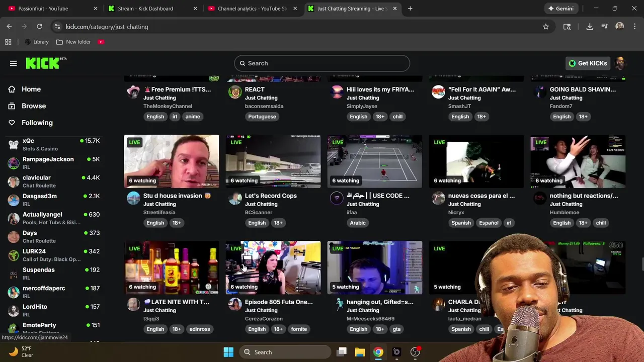Open LordHito channel in sidebar

tap(54, 310)
